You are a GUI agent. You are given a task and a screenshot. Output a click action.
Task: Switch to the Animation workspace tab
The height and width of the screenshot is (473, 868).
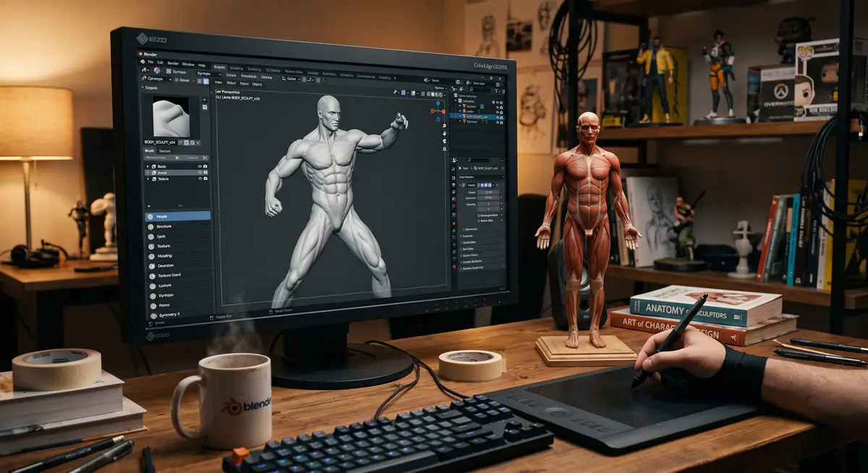point(328,72)
